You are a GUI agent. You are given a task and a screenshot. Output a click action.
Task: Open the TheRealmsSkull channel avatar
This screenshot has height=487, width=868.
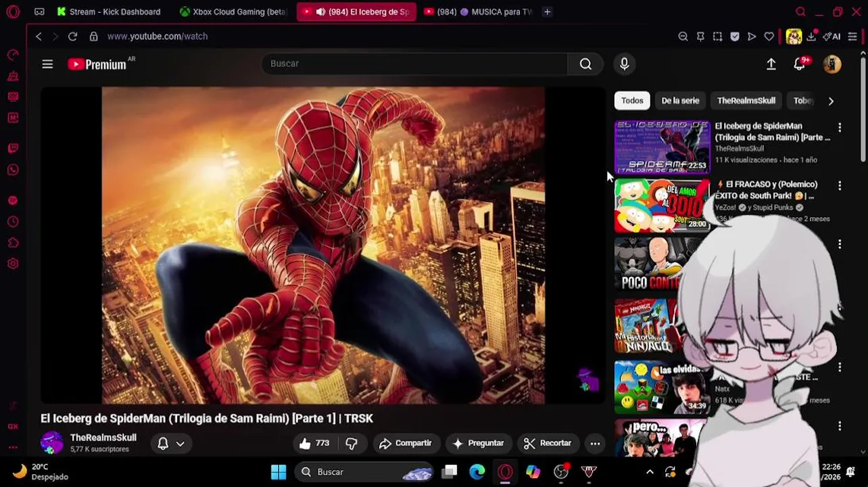[52, 443]
